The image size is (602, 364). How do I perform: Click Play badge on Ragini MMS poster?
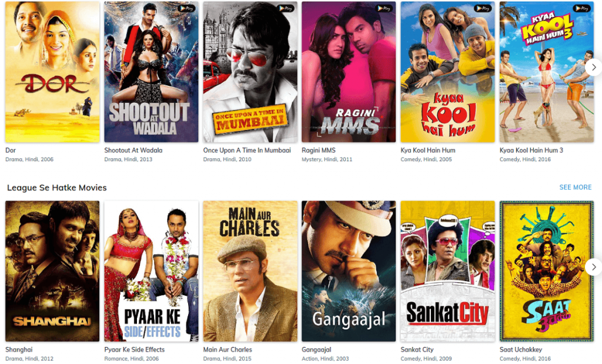(x=384, y=8)
